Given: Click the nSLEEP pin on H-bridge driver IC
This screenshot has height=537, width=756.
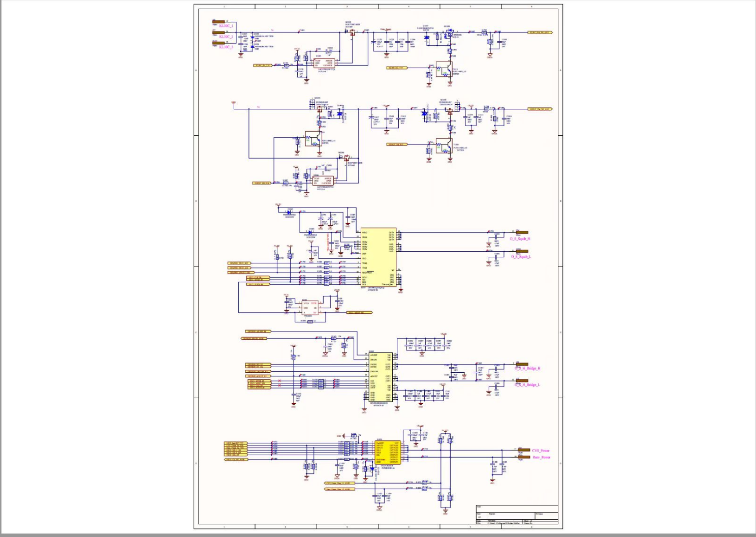Looking at the screenshot, I should 373,355.
